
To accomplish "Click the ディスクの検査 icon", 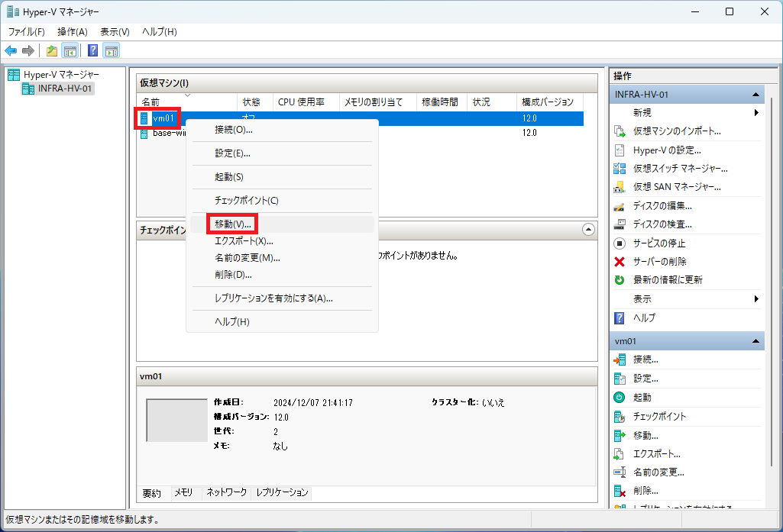I will pos(620,224).
